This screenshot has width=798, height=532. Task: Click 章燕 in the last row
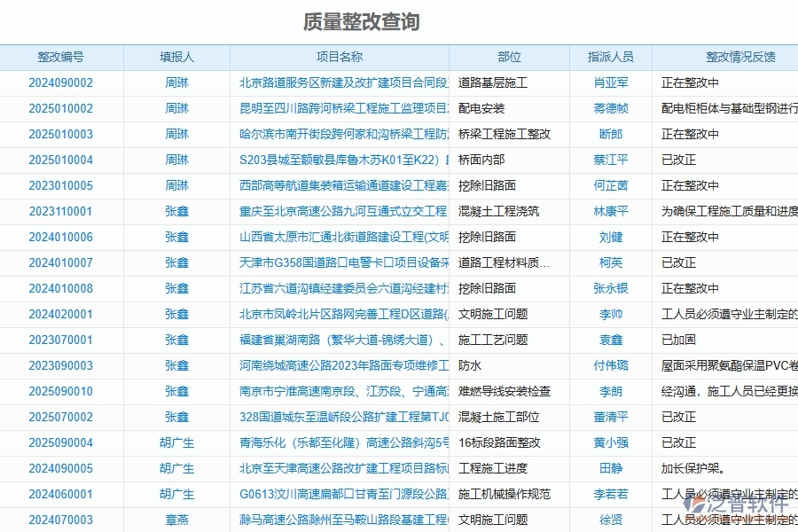tap(175, 520)
